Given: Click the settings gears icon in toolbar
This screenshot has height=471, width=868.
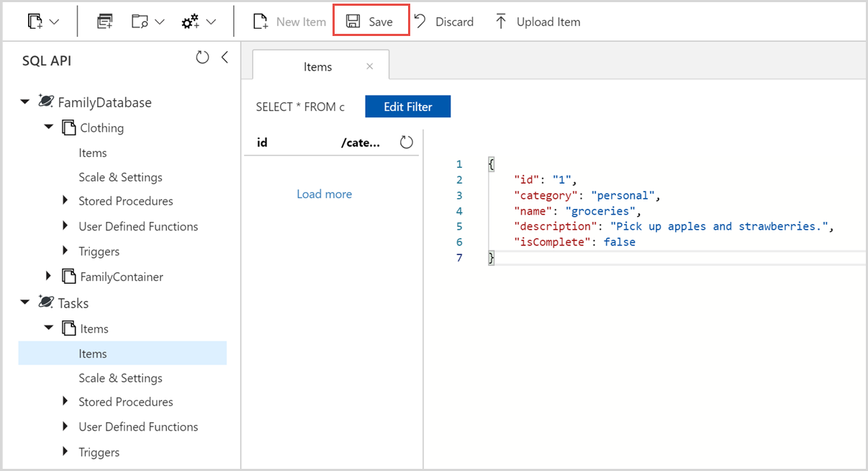Looking at the screenshot, I should pyautogui.click(x=191, y=22).
